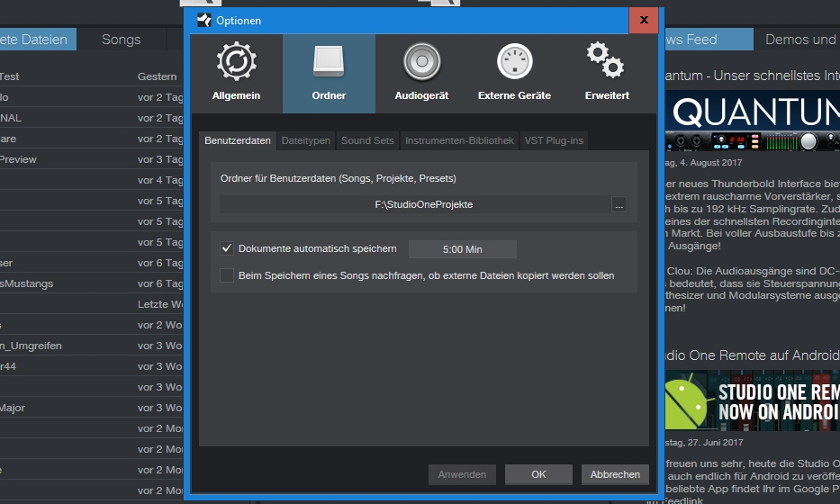The width and height of the screenshot is (840, 504).
Task: Click the Anwenden button
Action: pyautogui.click(x=462, y=474)
